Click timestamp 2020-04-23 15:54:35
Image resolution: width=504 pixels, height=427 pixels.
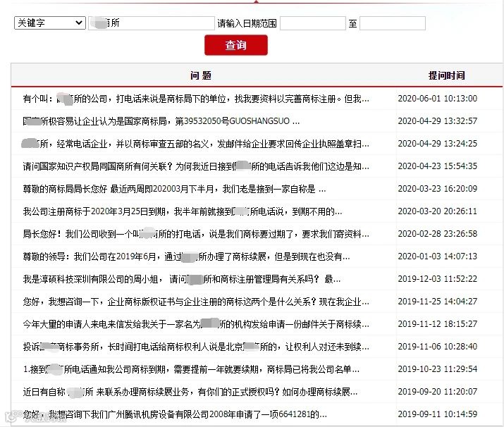click(x=438, y=166)
